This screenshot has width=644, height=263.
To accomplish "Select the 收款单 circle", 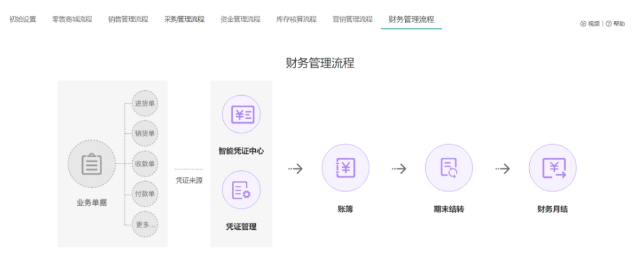I will pyautogui.click(x=145, y=163).
